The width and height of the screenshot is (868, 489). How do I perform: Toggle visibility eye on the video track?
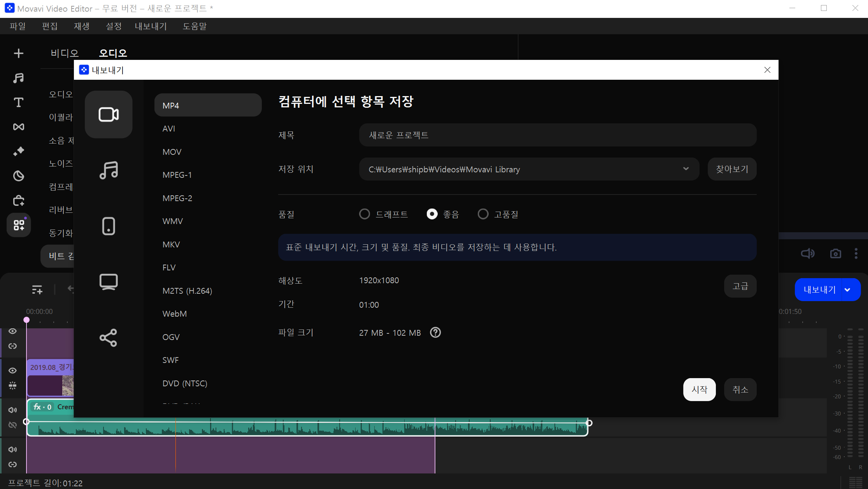click(x=12, y=370)
